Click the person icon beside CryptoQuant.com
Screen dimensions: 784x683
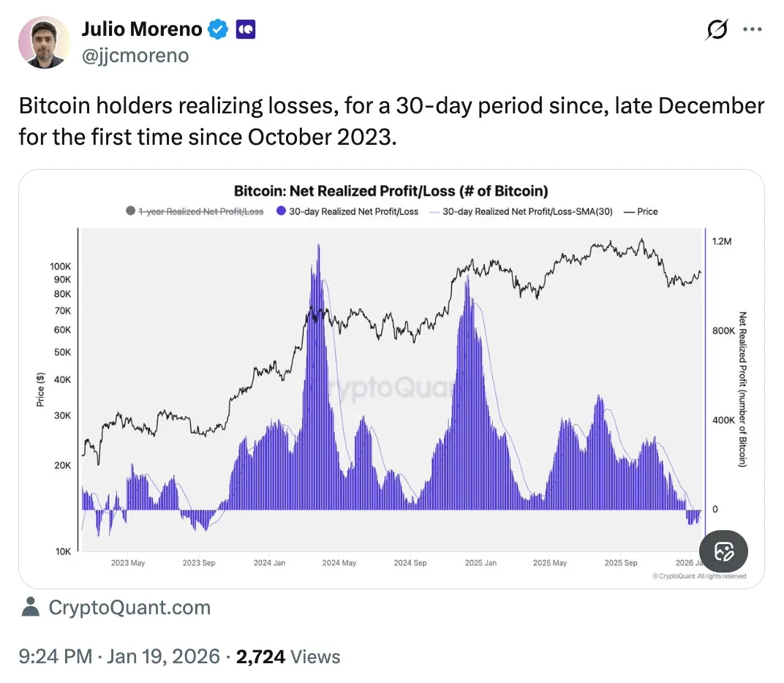[30, 607]
